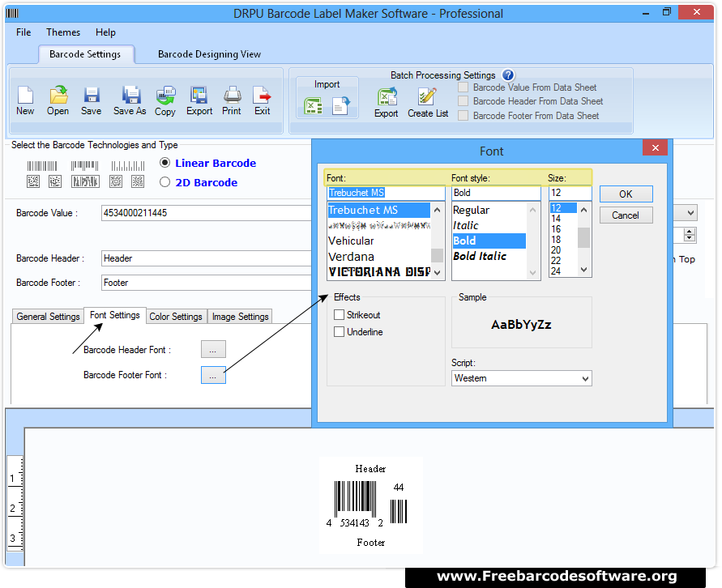Open the Help menu
This screenshot has width=722, height=588.
[x=105, y=32]
